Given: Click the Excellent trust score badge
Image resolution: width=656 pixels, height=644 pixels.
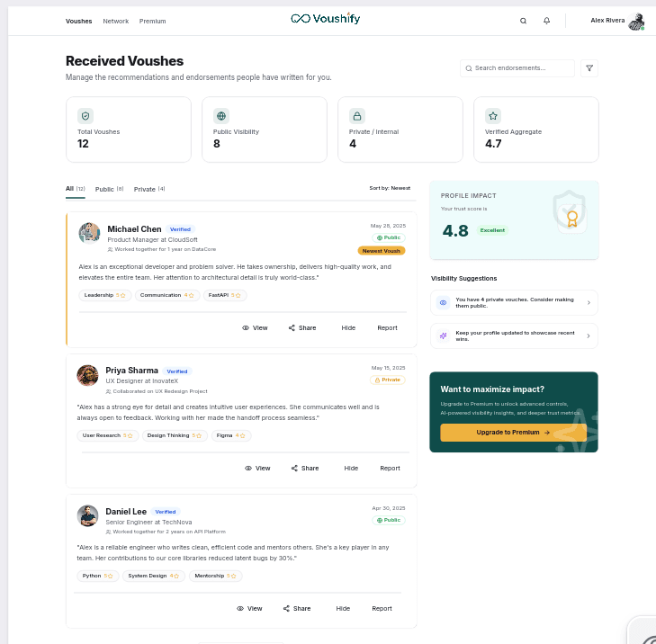Looking at the screenshot, I should 492,230.
